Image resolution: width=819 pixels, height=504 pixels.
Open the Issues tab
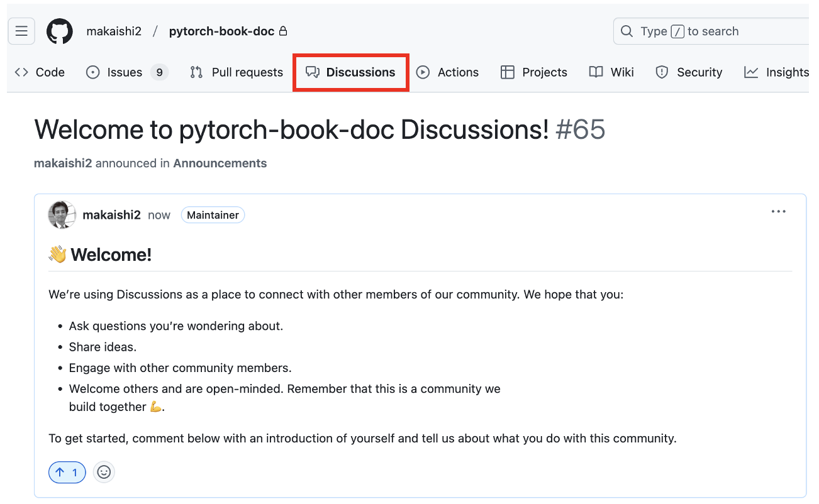click(x=126, y=72)
